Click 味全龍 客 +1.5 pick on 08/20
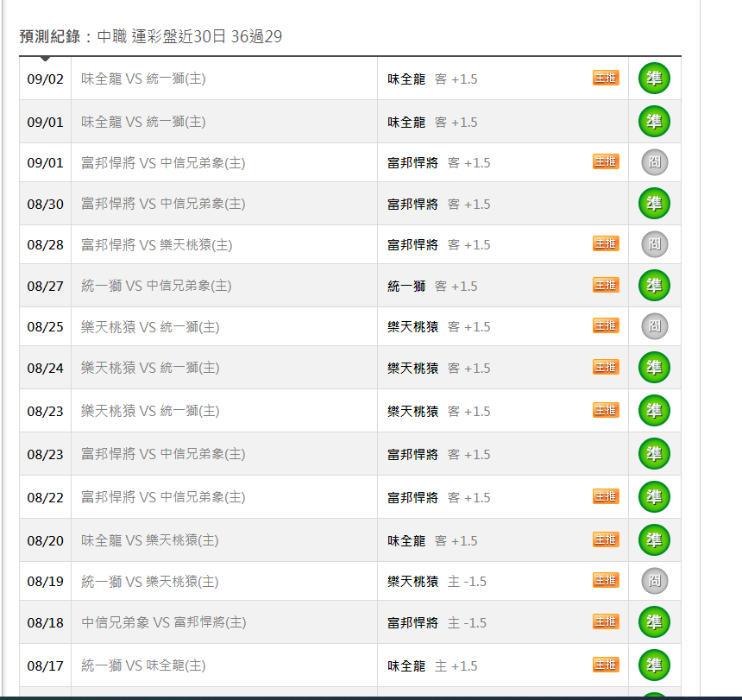Screen dimensions: 742x700 coord(432,541)
